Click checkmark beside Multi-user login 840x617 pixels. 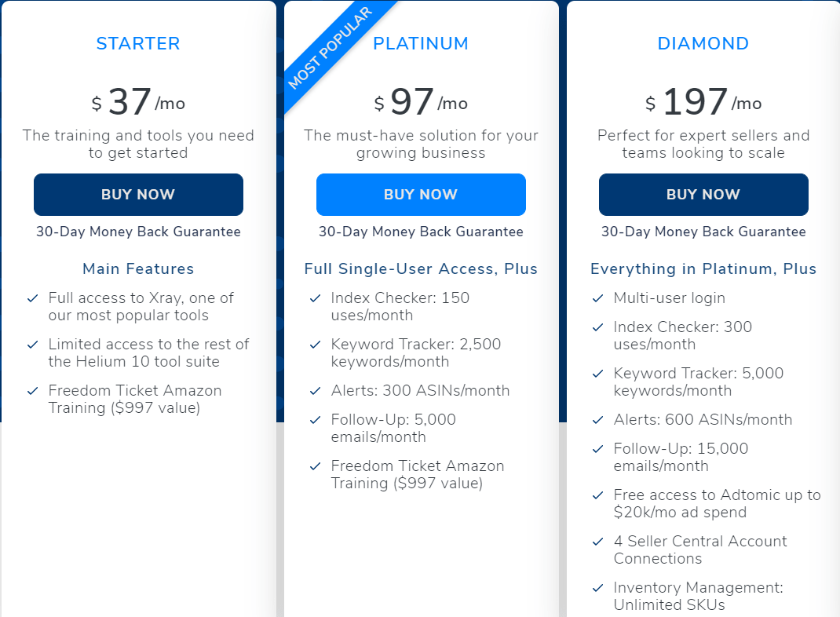click(598, 298)
